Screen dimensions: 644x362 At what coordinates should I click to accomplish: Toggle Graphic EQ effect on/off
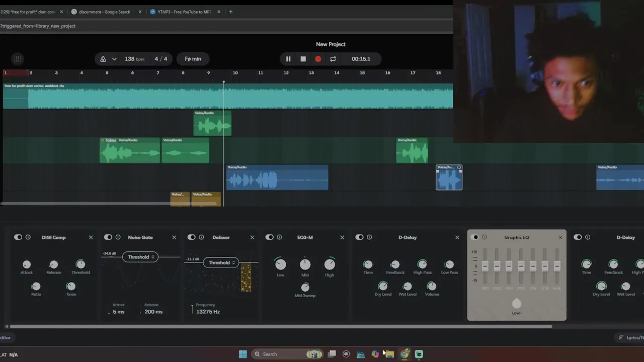click(x=475, y=237)
